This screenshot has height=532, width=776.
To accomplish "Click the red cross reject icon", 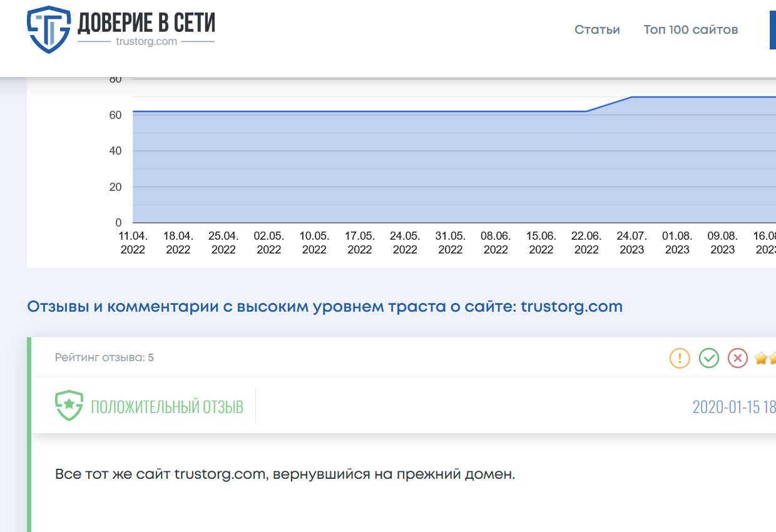I will 738,358.
